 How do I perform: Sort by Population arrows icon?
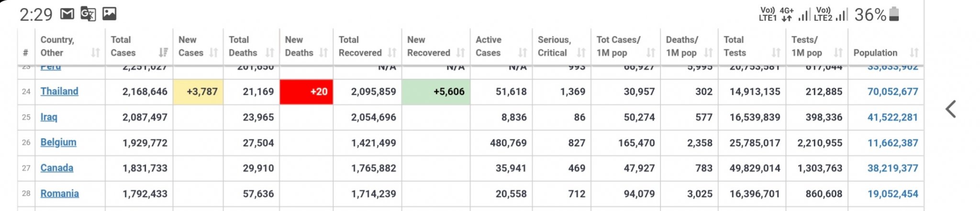pos(914,53)
